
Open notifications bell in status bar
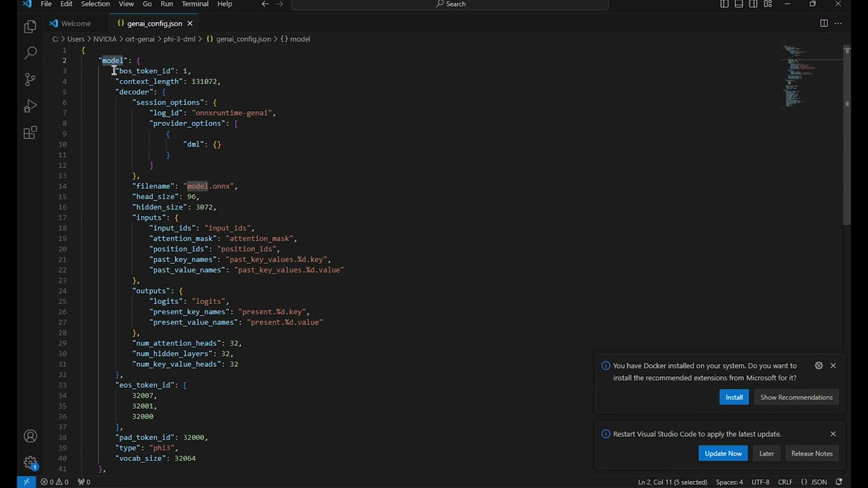(839, 482)
